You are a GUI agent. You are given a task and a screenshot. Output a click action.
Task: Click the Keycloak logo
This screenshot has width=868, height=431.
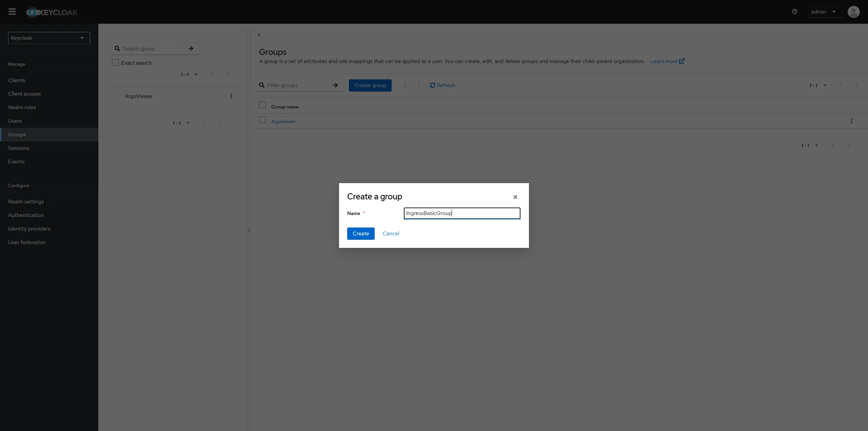[x=52, y=12]
